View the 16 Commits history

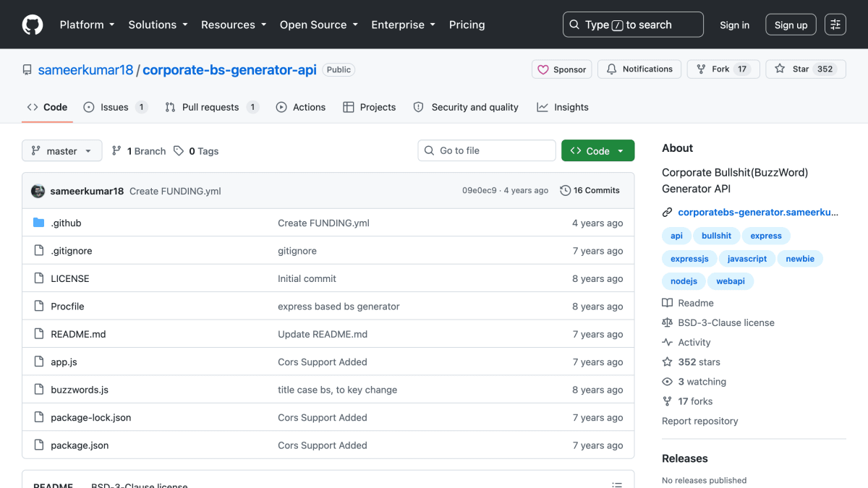(590, 191)
